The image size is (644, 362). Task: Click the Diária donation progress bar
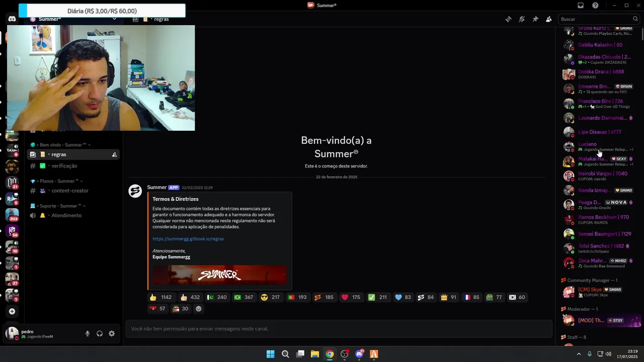(102, 11)
